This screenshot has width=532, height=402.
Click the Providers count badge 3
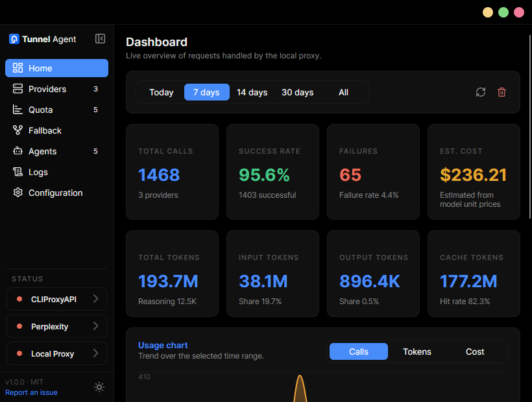[x=95, y=89]
